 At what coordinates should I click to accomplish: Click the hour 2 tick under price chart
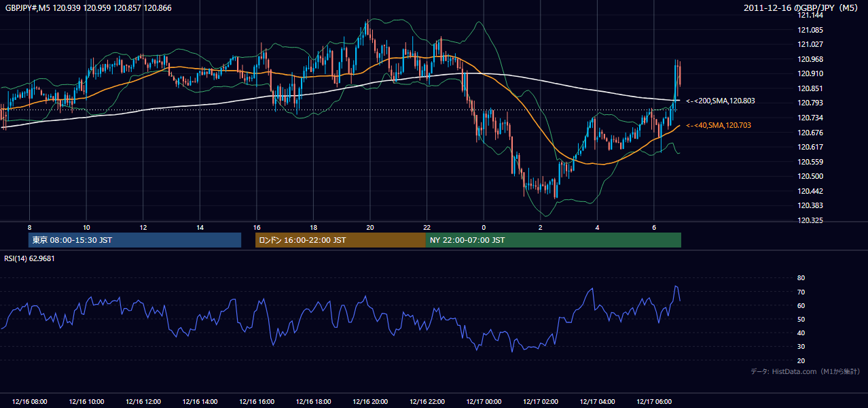point(540,227)
